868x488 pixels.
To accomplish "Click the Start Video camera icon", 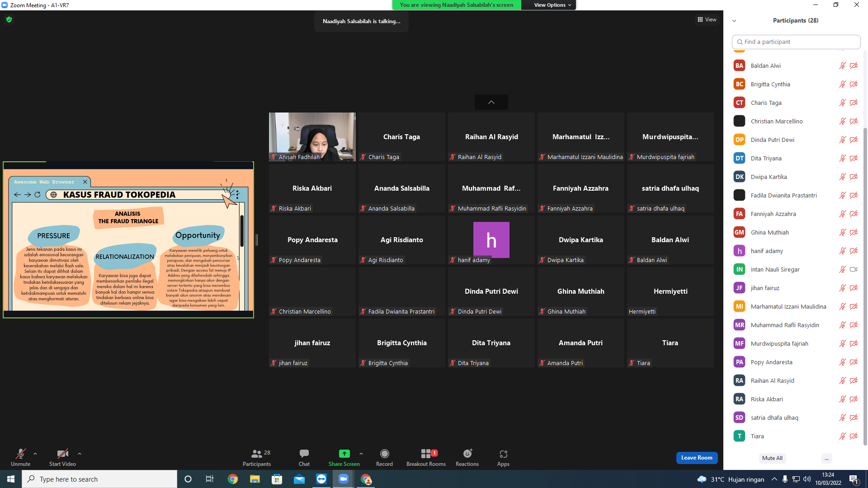I will pos(62,454).
